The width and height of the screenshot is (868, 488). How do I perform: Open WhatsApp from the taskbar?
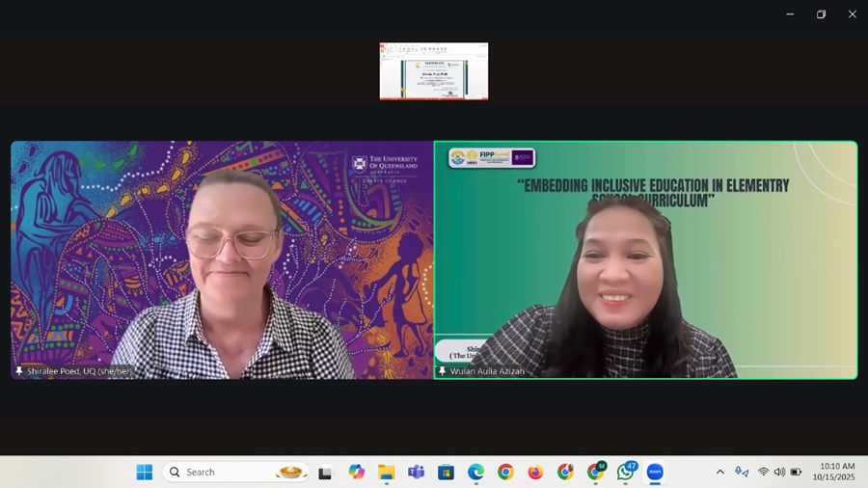pyautogui.click(x=626, y=473)
